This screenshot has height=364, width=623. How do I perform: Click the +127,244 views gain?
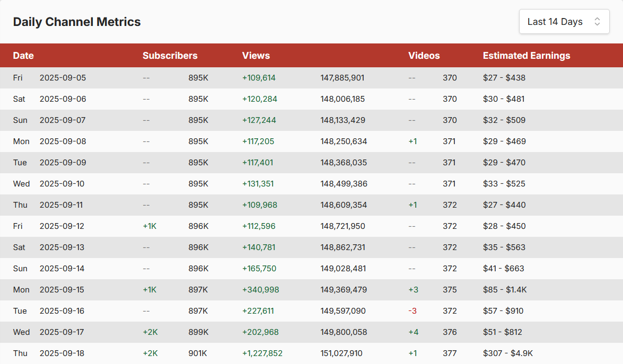point(259,120)
